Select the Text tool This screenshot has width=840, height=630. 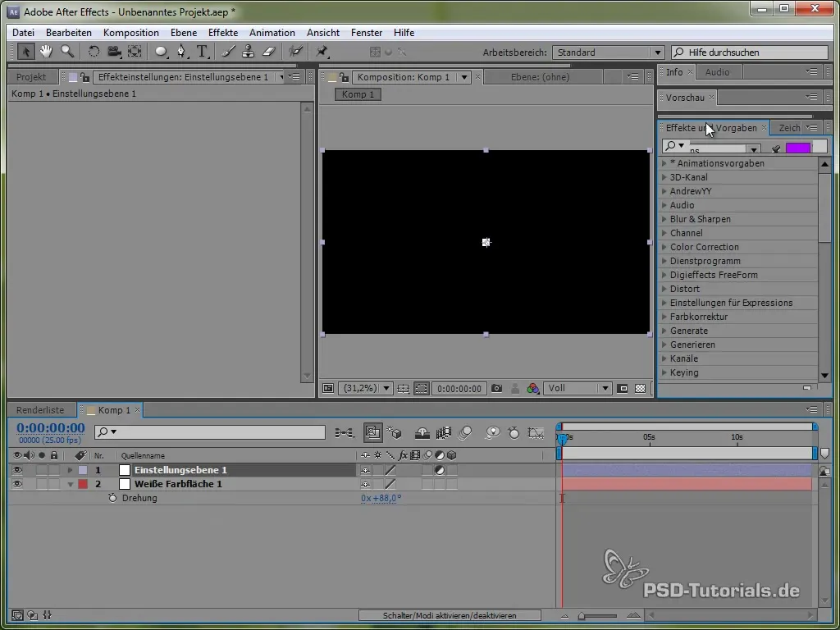(x=202, y=52)
